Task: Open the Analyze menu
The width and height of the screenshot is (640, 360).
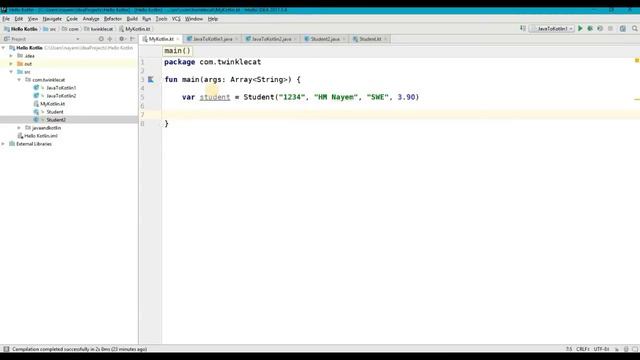Action: [91, 19]
